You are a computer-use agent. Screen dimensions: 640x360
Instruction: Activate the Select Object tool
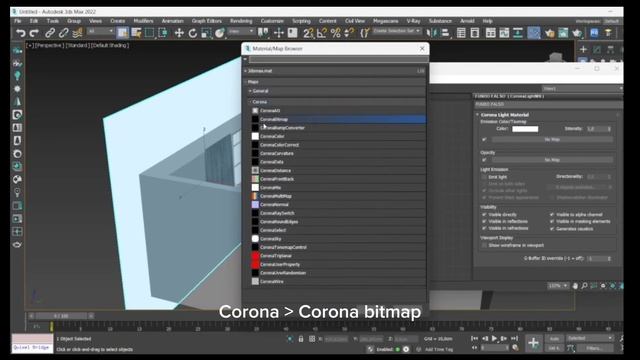coord(122,33)
